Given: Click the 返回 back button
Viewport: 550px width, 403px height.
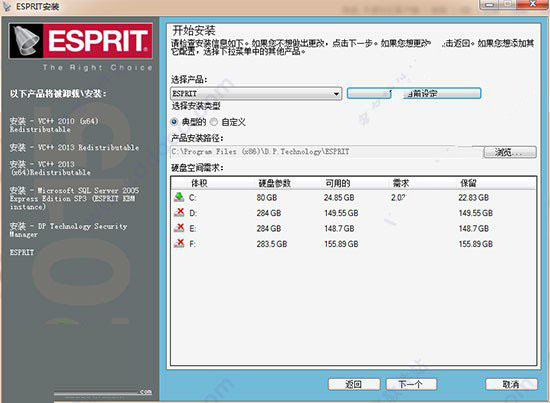Looking at the screenshot, I should pos(354,384).
